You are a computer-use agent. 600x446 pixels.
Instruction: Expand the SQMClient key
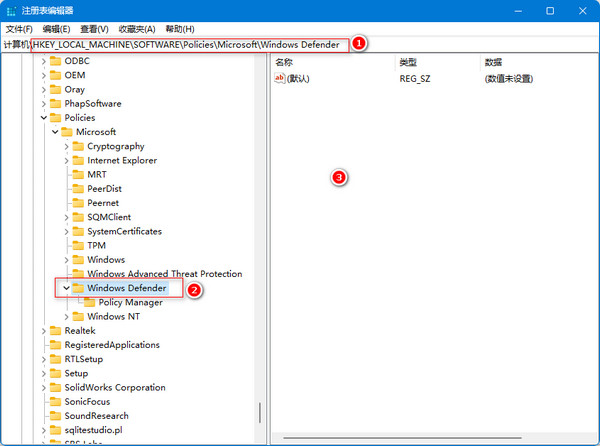(x=67, y=217)
